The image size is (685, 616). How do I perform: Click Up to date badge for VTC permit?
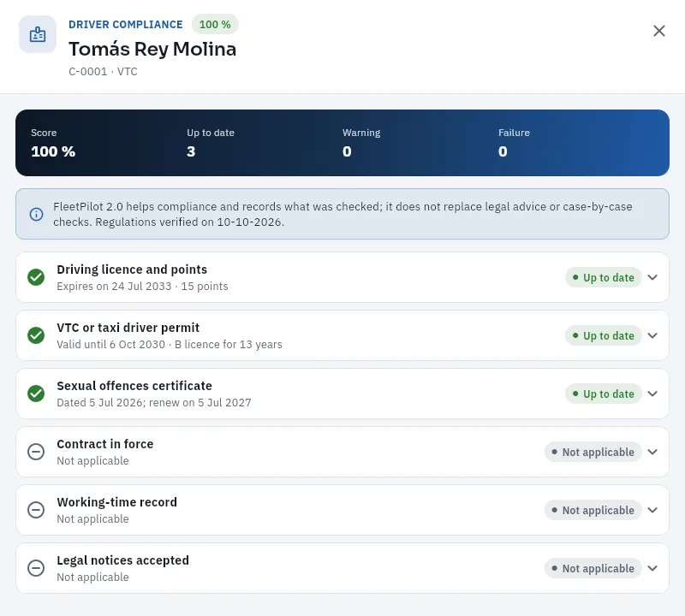tap(603, 335)
